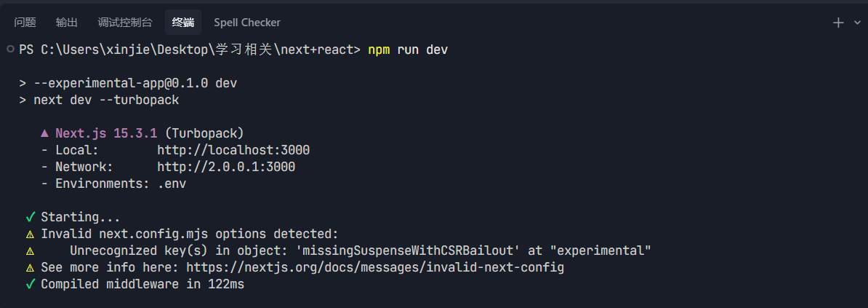Switch to the 问题 tab
The image size is (868, 308).
(x=25, y=23)
